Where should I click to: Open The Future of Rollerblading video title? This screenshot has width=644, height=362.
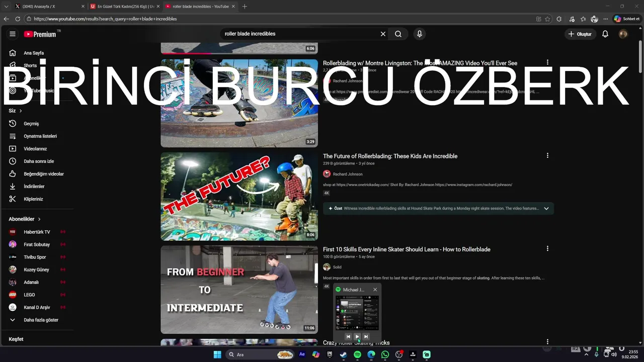390,156
